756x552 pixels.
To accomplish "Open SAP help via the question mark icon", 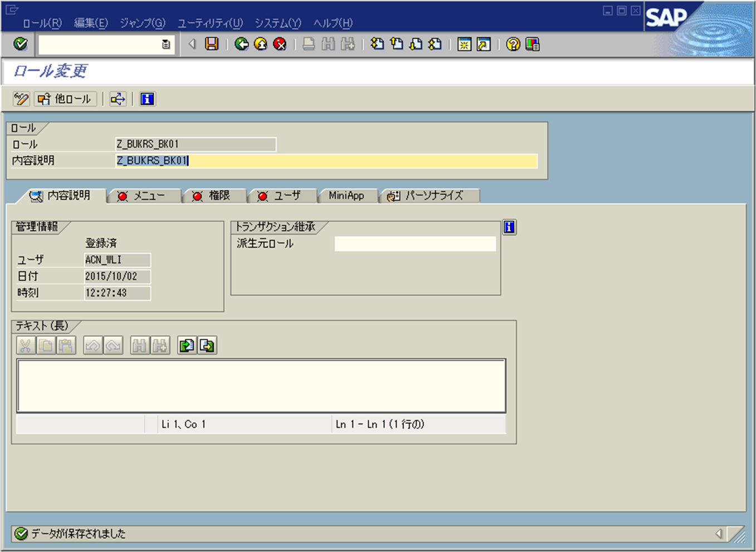I will click(x=511, y=45).
